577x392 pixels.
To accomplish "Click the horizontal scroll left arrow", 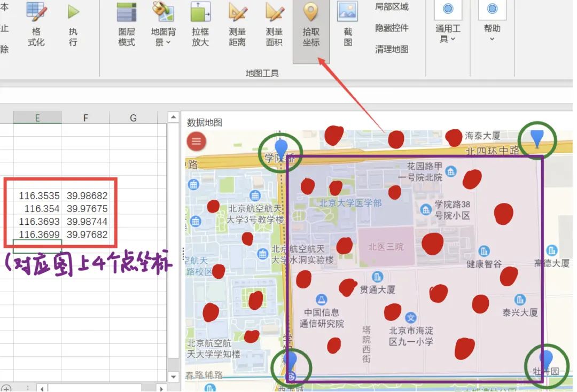I will point(42,388).
